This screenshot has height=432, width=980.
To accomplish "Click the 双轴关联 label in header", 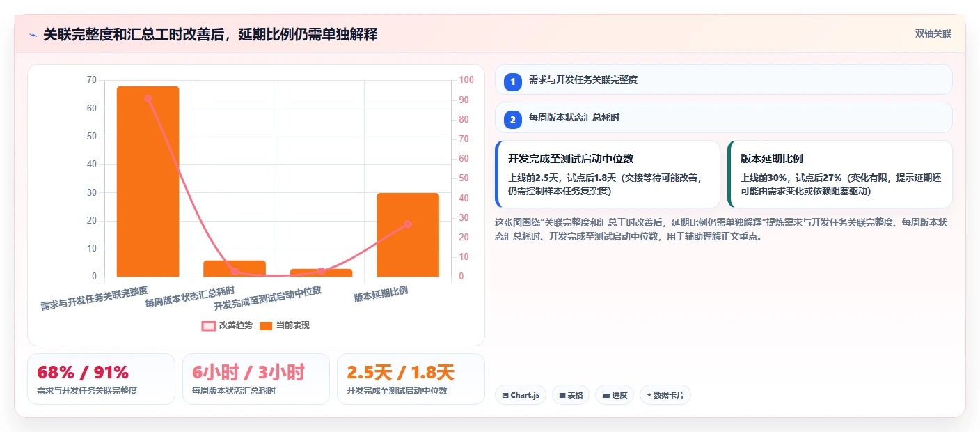I will click(933, 33).
